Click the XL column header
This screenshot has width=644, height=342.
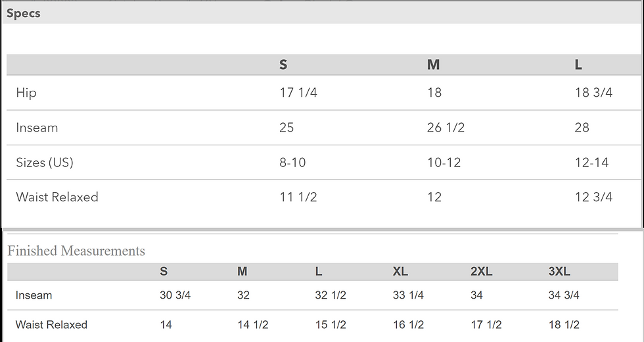(x=400, y=272)
